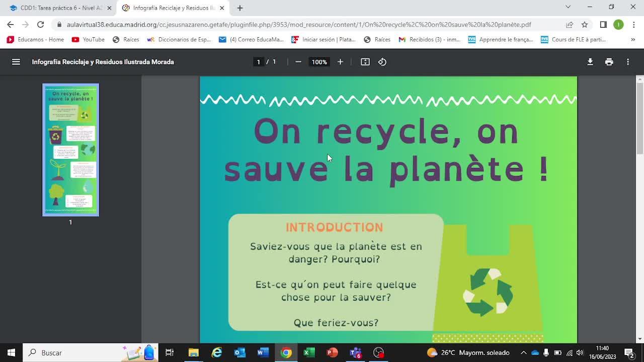
Task: Open Word from the taskbar
Action: 263,352
